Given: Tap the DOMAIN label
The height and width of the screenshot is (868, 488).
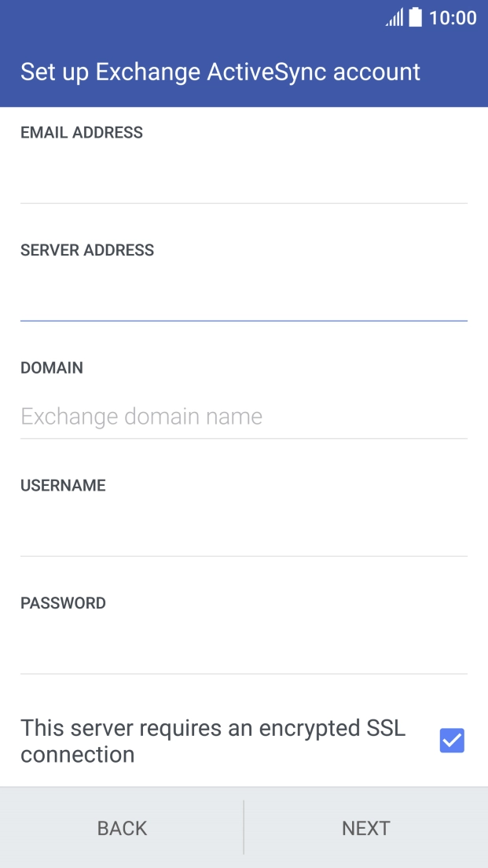Looking at the screenshot, I should pos(52,368).
